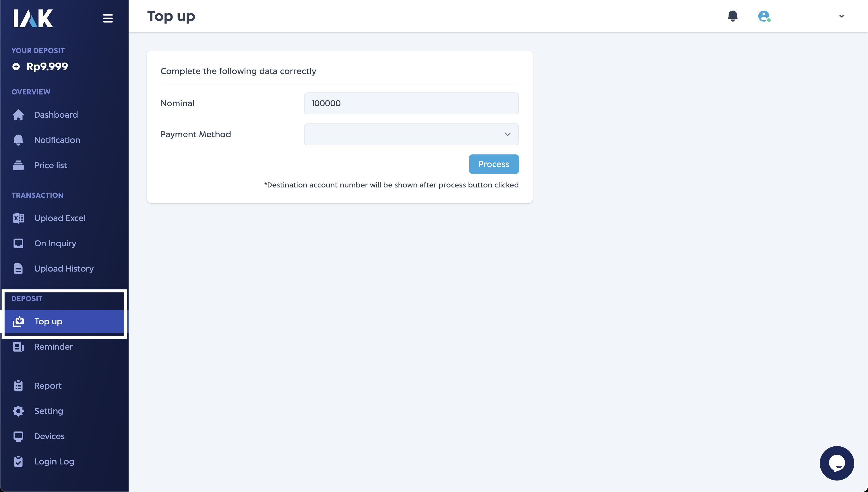
Task: Click the Notification bell icon
Action: [733, 16]
